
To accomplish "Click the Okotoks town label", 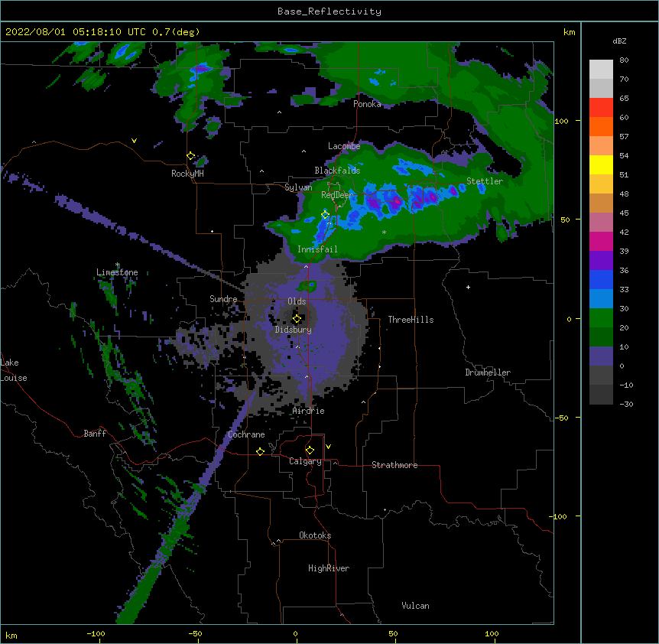I will [x=315, y=535].
